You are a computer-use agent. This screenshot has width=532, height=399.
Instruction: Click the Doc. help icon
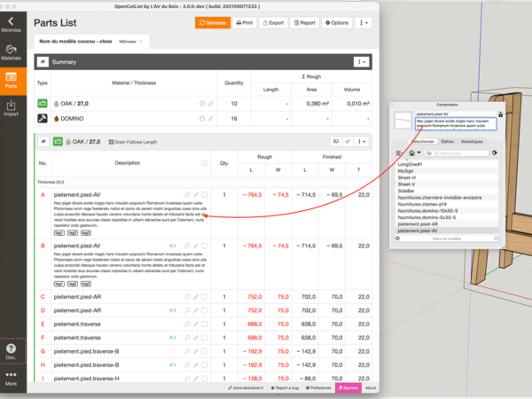(x=12, y=350)
